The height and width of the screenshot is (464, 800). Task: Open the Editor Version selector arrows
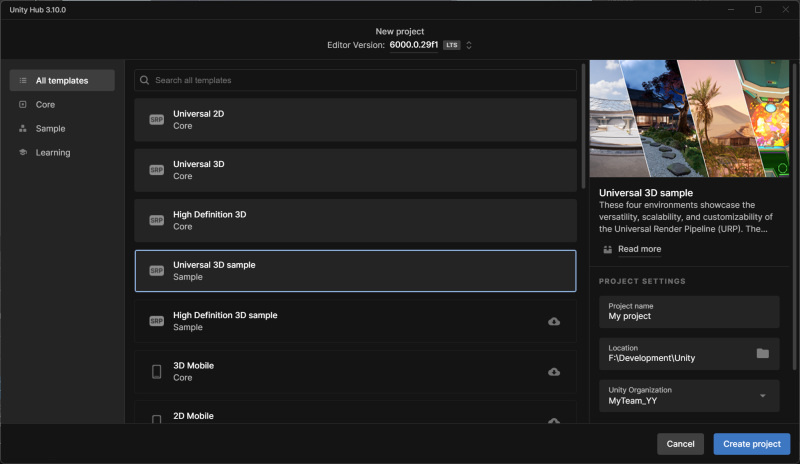tap(469, 45)
